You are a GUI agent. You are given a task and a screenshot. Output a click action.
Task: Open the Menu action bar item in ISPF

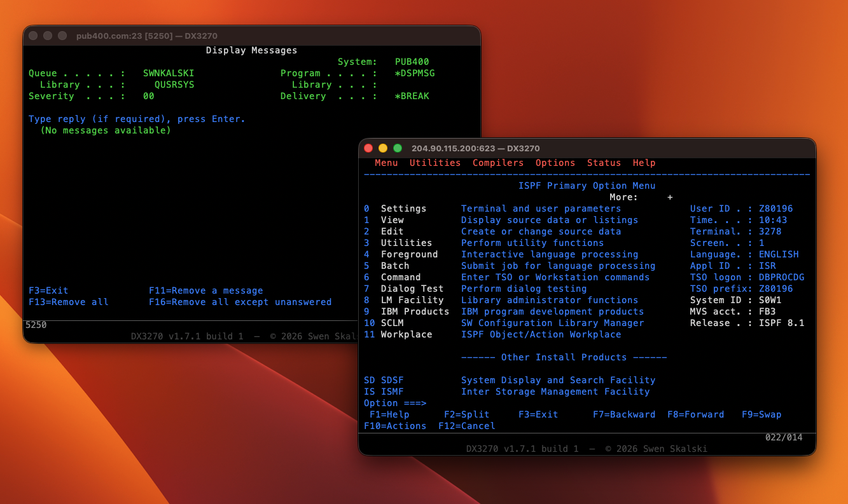point(386,163)
